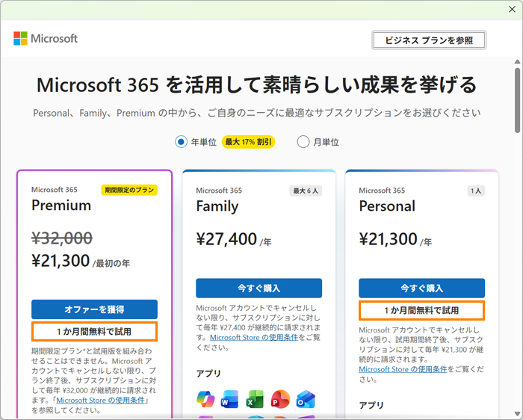
Task: Click the Outlook app icon in Family card
Action: pos(306,399)
